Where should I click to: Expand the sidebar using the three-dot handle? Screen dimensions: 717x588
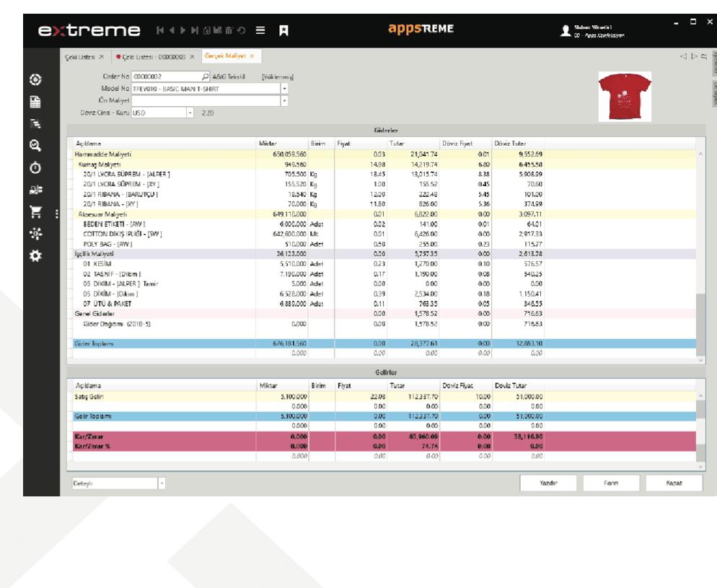(x=57, y=214)
